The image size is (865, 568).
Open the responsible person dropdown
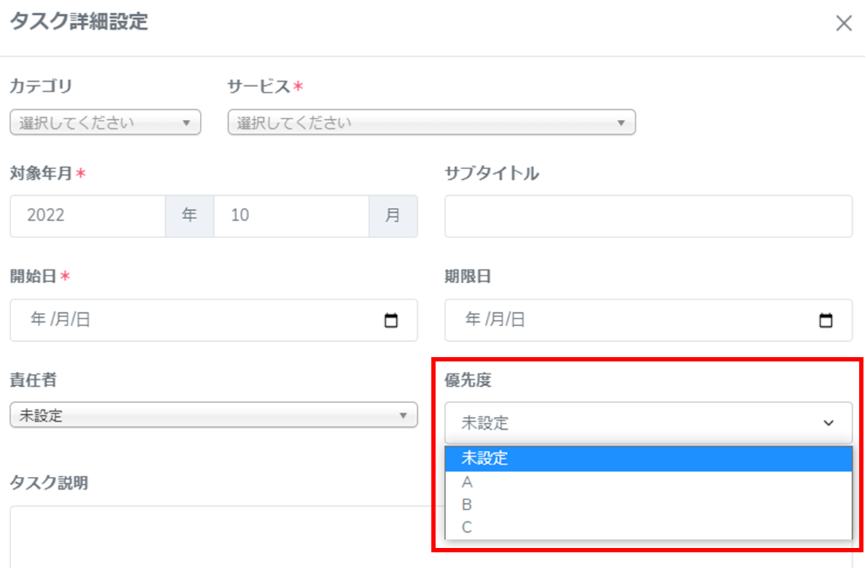[x=213, y=415]
